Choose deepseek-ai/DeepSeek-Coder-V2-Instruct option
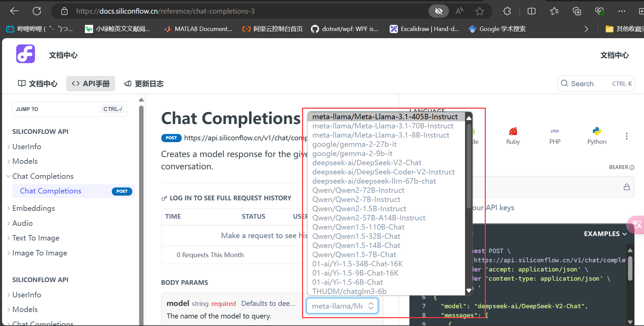Screen dimensions: 644x326 coord(384,172)
